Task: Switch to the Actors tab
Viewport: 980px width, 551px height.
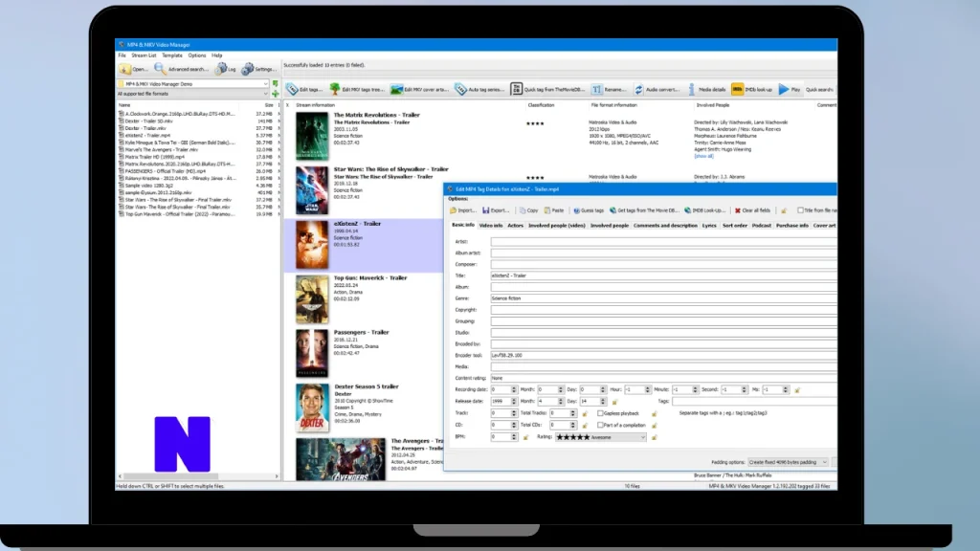Action: [516, 226]
